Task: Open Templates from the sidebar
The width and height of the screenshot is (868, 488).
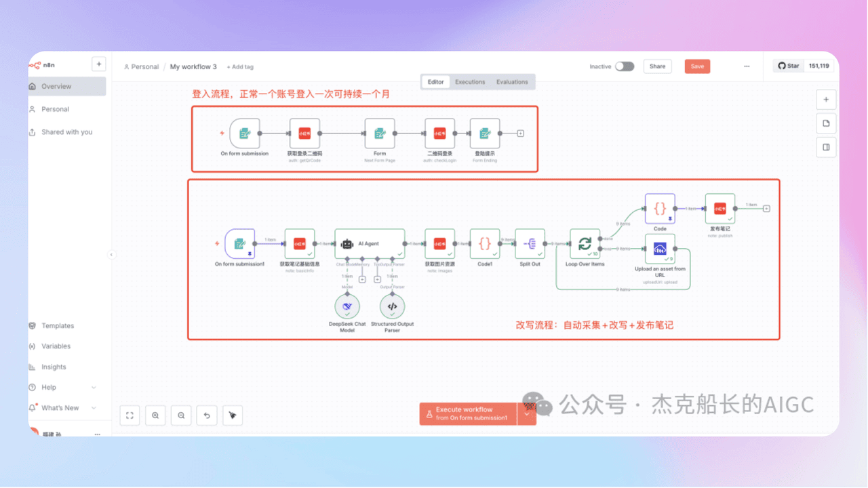Action: click(x=57, y=326)
